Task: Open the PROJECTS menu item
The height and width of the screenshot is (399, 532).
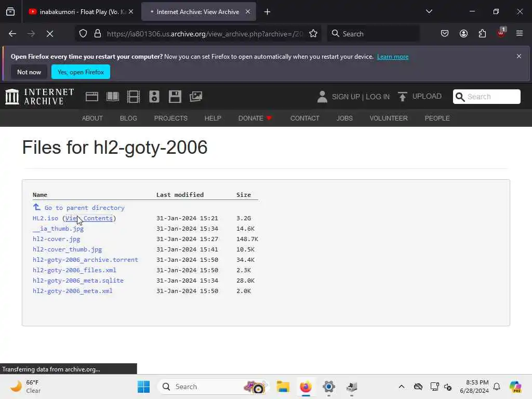Action: [170, 118]
